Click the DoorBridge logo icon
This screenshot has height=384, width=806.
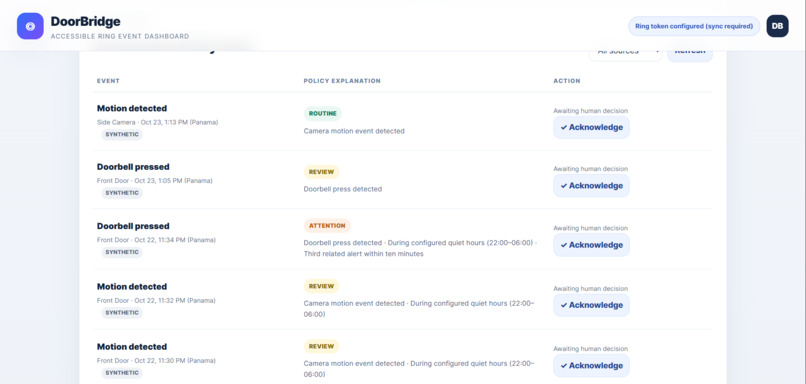(x=30, y=26)
